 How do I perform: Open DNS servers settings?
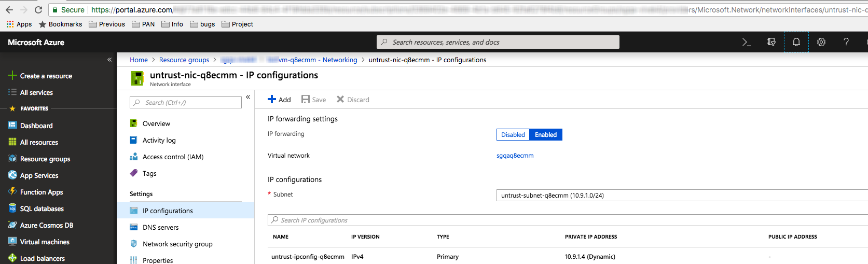click(160, 228)
